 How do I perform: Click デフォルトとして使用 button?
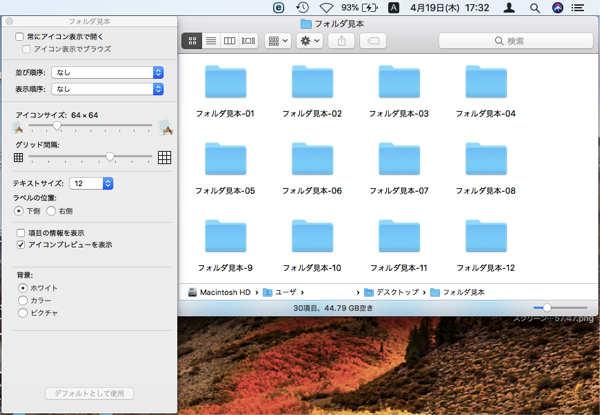tap(90, 393)
